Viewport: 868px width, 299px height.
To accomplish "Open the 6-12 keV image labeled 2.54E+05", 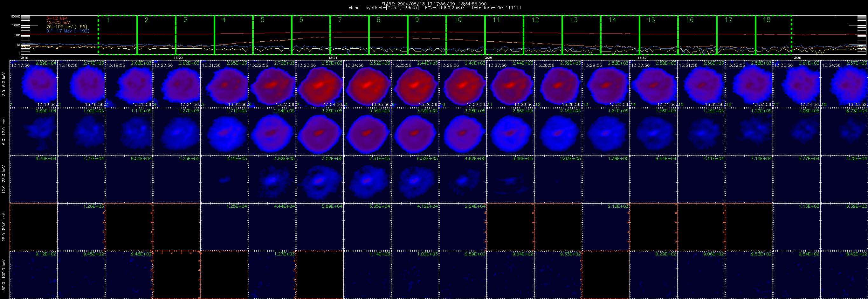I will pos(272,132).
